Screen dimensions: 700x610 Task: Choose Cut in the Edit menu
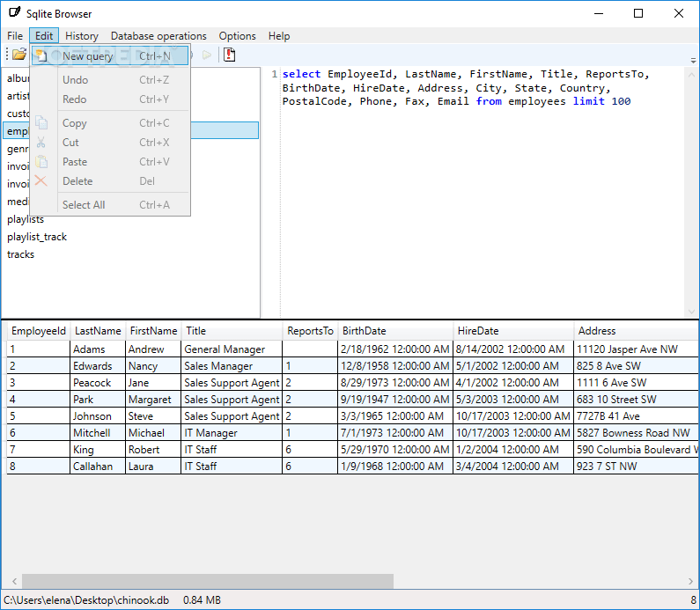[x=110, y=143]
